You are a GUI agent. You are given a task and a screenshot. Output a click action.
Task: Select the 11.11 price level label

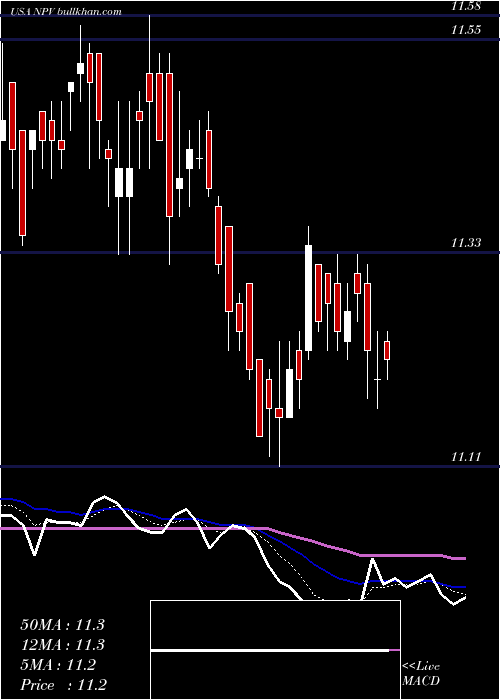click(466, 457)
